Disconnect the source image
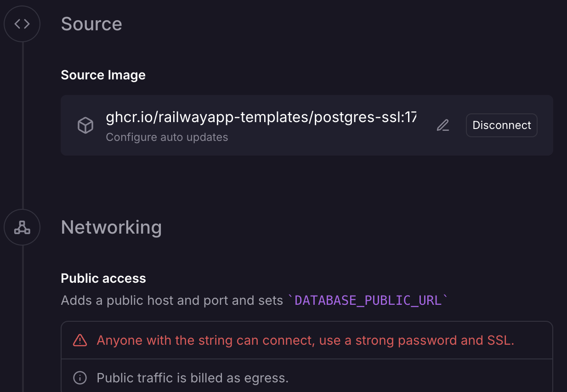This screenshot has width=567, height=392. pyautogui.click(x=502, y=125)
